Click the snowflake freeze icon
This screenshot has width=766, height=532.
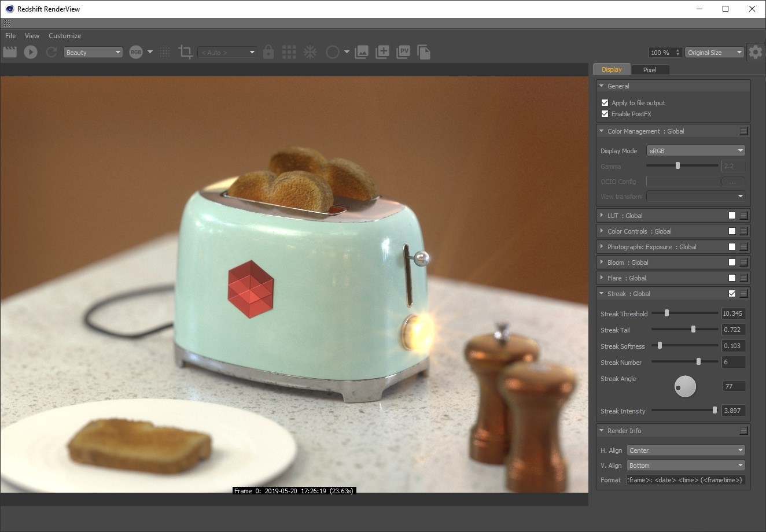click(x=311, y=52)
